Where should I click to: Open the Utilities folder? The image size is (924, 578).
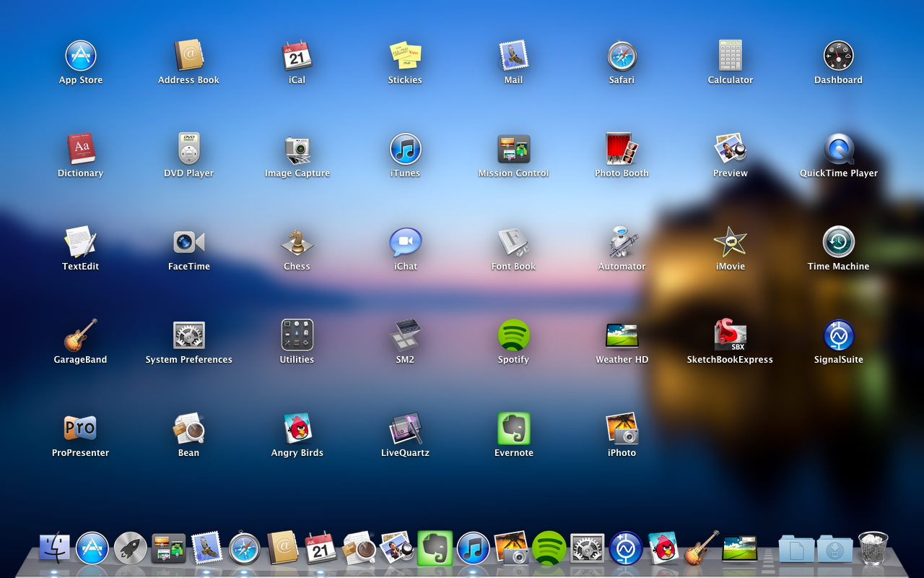297,336
